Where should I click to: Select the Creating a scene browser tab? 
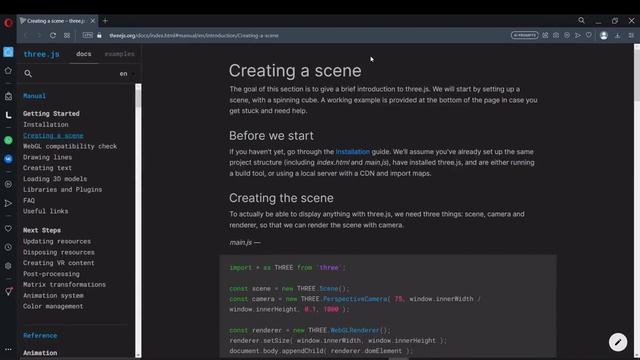(x=57, y=21)
